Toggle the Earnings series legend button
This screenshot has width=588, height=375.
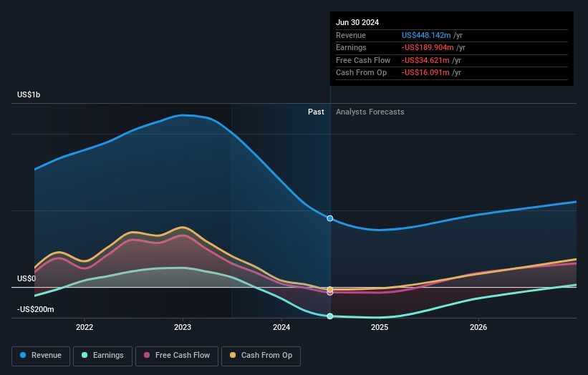pyautogui.click(x=102, y=356)
